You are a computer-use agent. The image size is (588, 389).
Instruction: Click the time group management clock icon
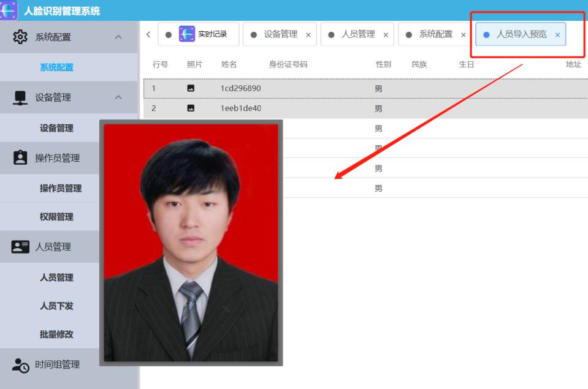pyautogui.click(x=20, y=365)
